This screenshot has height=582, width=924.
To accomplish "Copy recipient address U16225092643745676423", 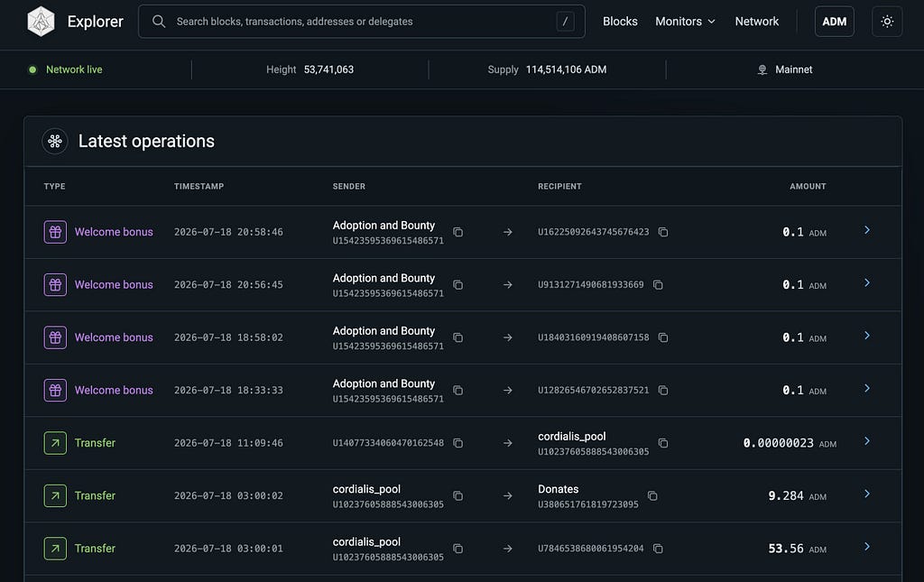I will [x=663, y=232].
